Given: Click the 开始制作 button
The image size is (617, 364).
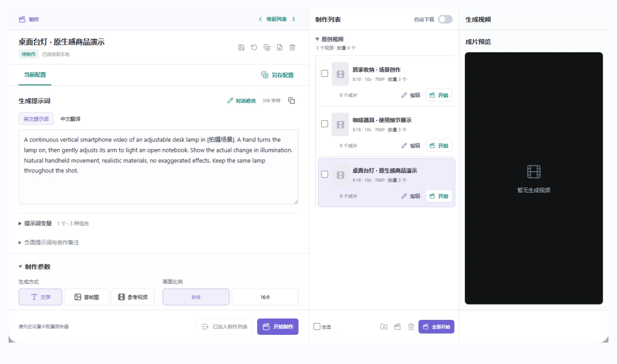Looking at the screenshot, I should pyautogui.click(x=278, y=327).
